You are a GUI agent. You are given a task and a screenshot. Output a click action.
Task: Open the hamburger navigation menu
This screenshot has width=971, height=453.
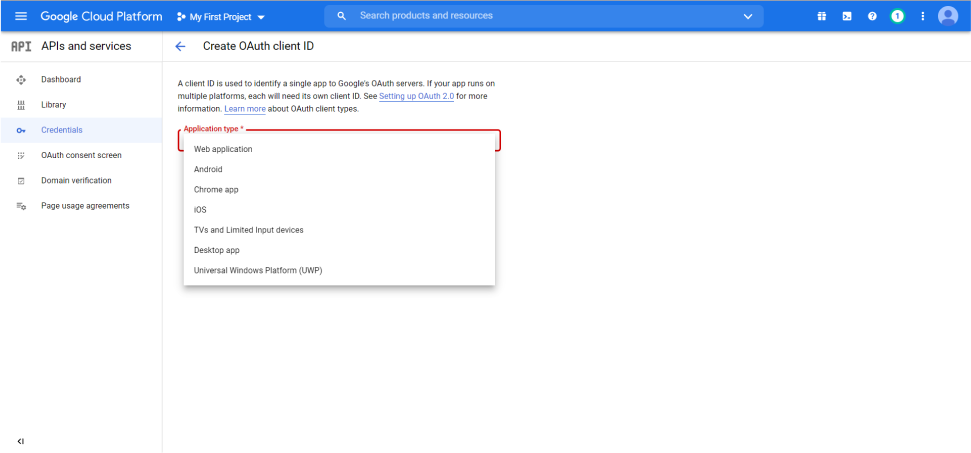(x=21, y=16)
